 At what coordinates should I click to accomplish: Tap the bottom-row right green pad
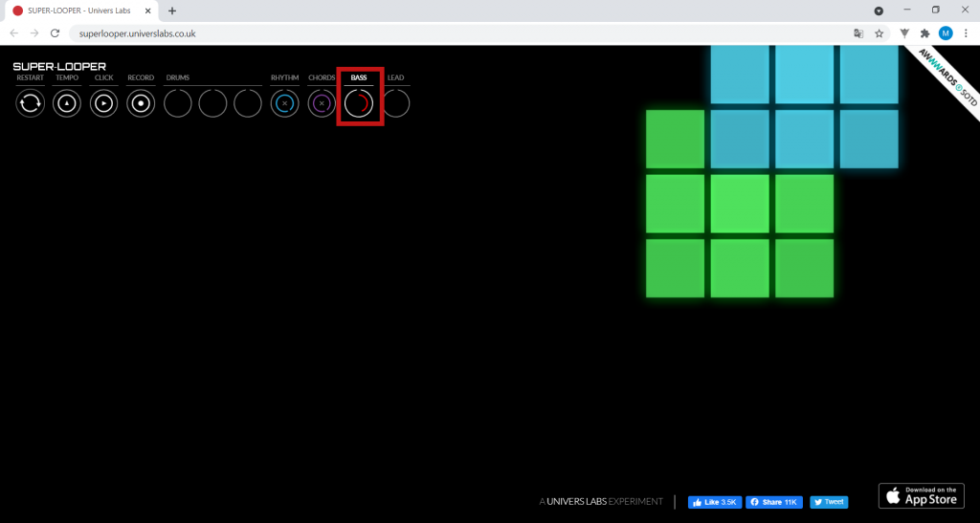(804, 269)
